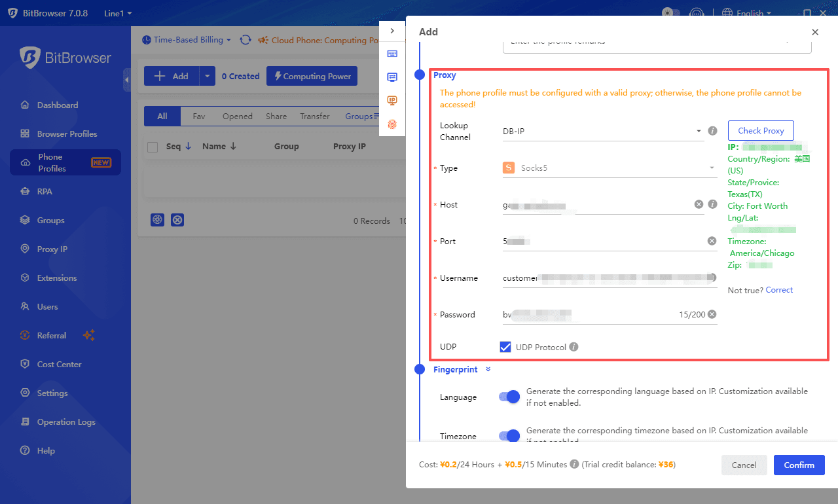Toggle the Language IP-based switch
Viewport: 838px width, 504px height.
[x=509, y=397]
